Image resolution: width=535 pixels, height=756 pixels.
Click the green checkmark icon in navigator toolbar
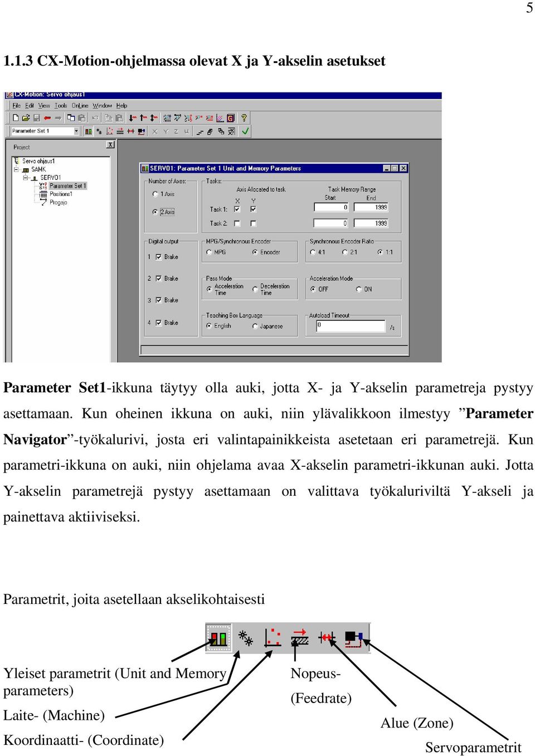click(x=245, y=131)
